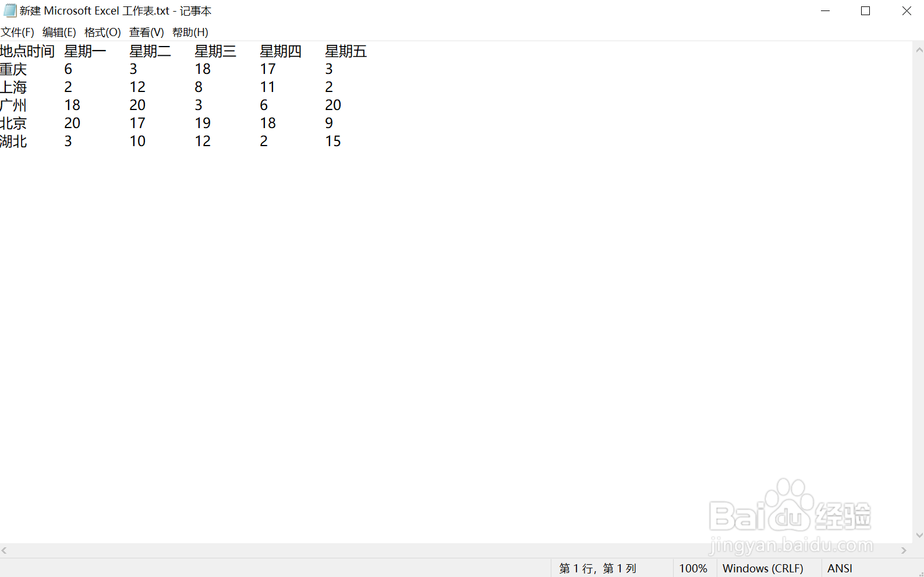This screenshot has width=924, height=577.
Task: Click the Windows (CRLF) status entry
Action: [x=763, y=568]
